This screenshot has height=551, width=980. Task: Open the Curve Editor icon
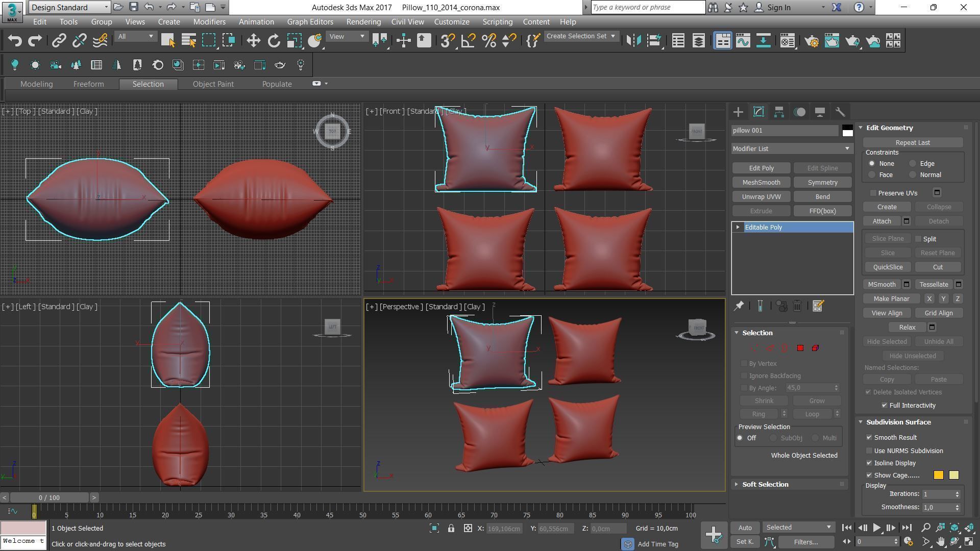743,41
